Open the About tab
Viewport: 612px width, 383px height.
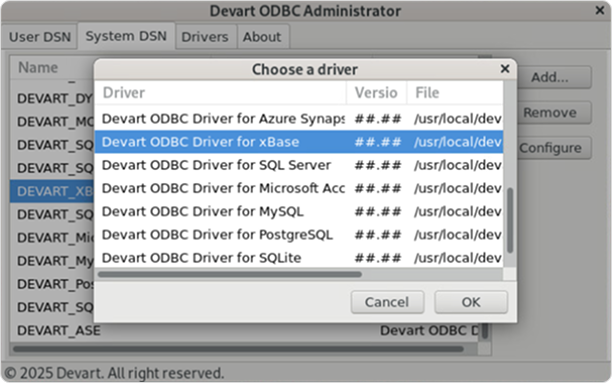pos(262,37)
